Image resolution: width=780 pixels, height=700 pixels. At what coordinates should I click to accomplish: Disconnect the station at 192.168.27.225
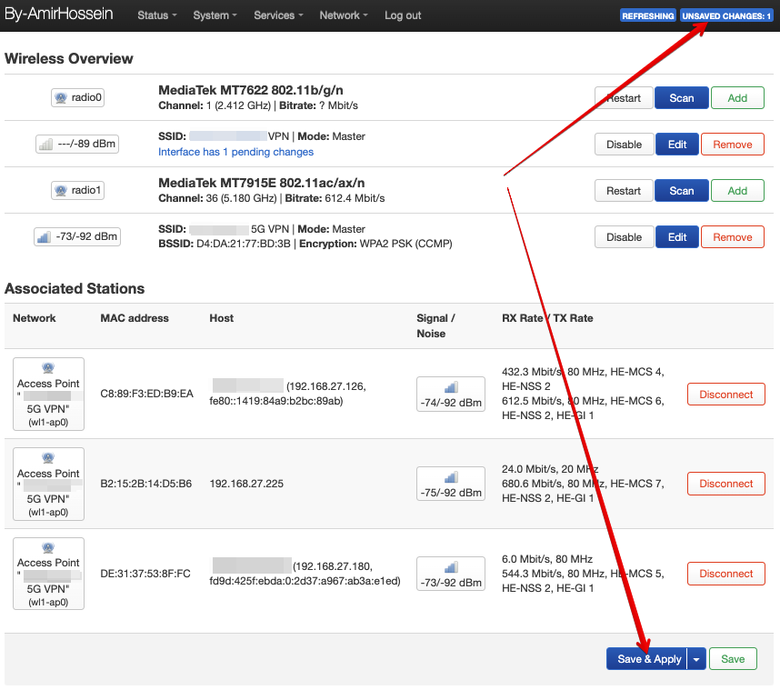(x=725, y=484)
